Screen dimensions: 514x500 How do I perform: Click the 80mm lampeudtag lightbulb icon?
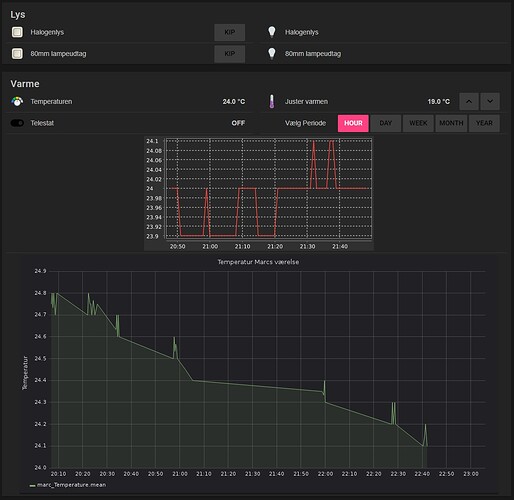[x=272, y=53]
